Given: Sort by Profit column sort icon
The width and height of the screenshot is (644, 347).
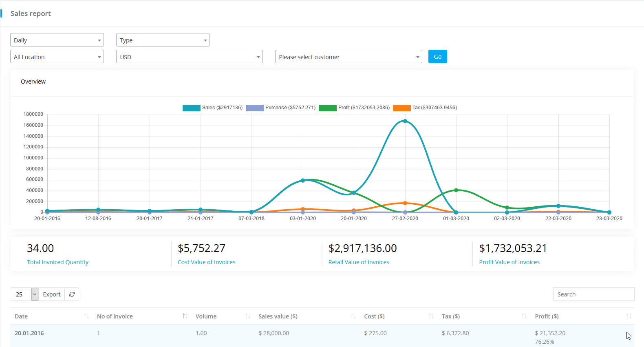Looking at the screenshot, I should click(629, 316).
